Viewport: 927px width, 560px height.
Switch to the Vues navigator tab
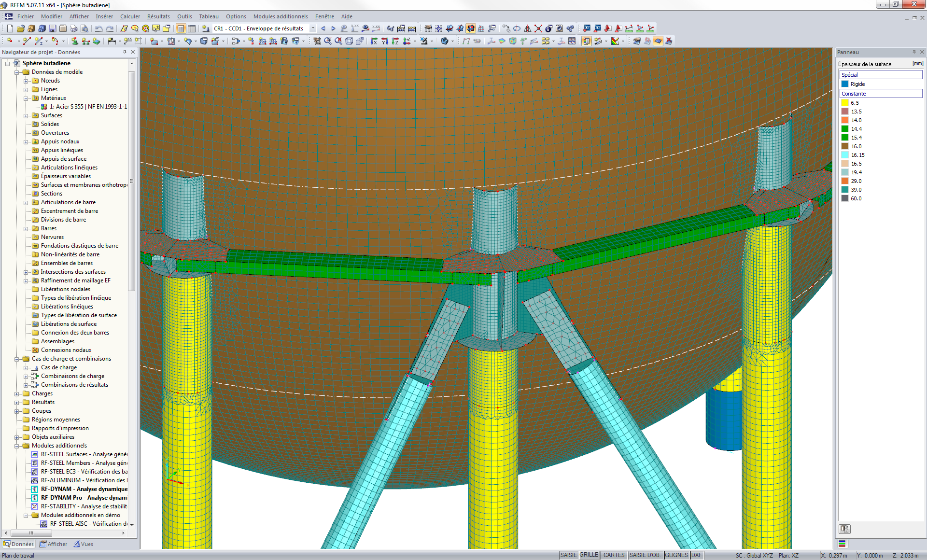click(x=84, y=544)
